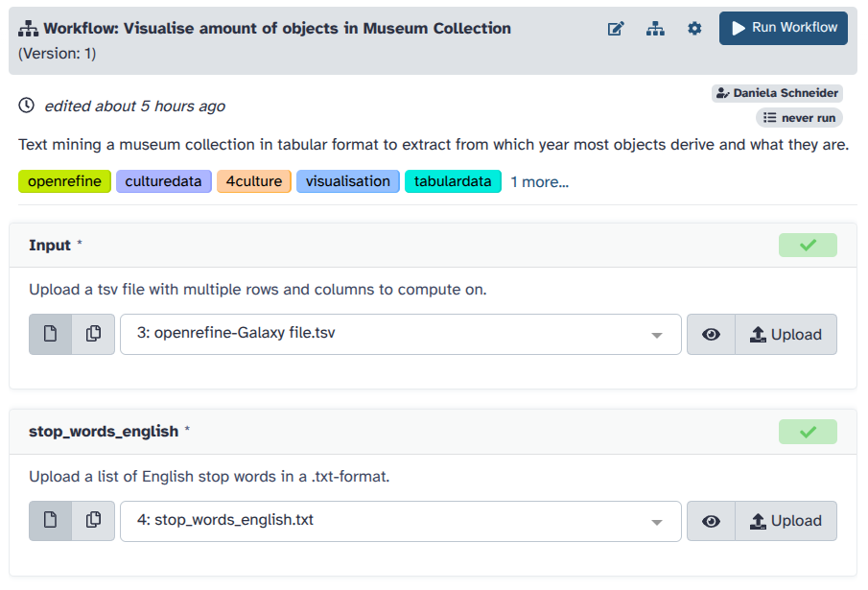This screenshot has width=868, height=590.
Task: Switch stop_words_english to single dataset mode
Action: coord(51,521)
